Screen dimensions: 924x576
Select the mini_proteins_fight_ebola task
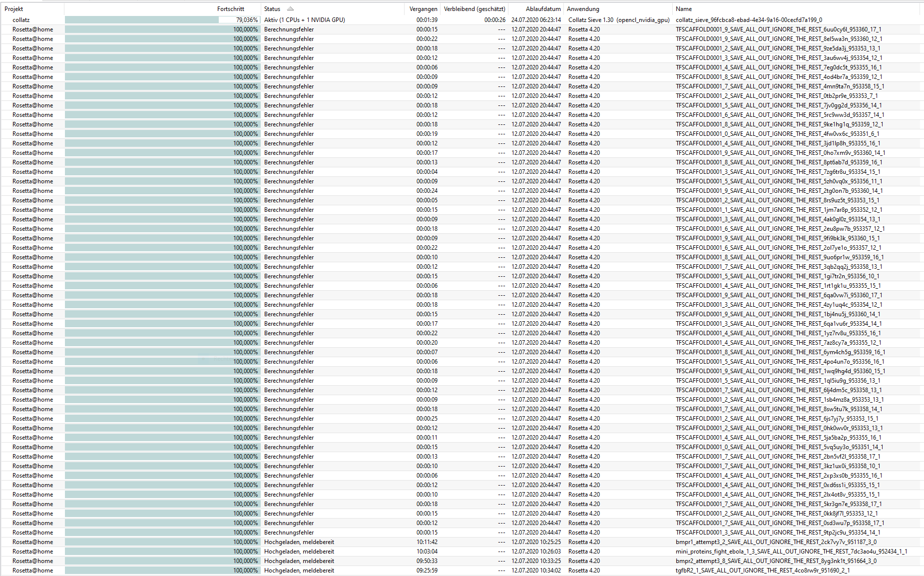(x=791, y=552)
